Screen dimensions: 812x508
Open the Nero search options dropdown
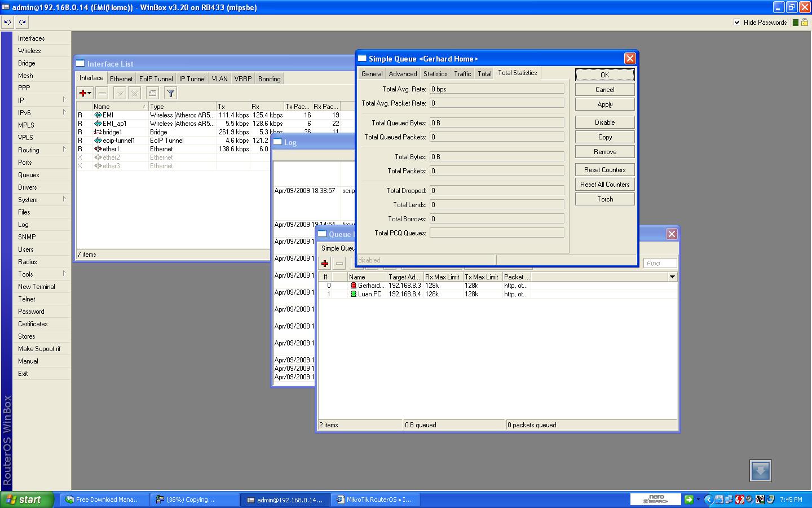point(698,500)
